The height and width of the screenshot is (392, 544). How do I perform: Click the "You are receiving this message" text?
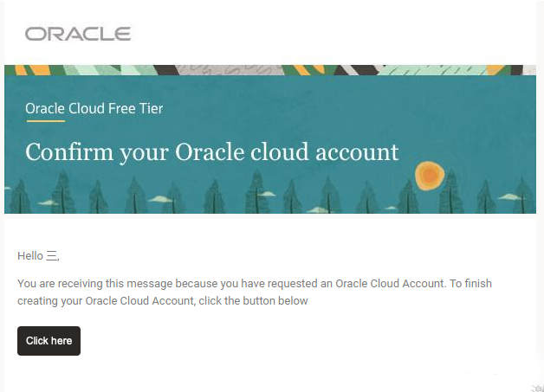[94, 284]
